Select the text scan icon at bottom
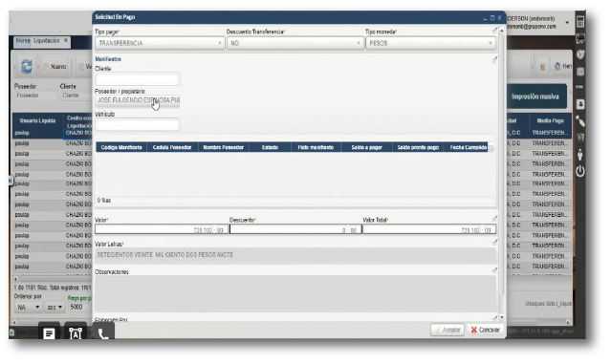Screen dimensions: 611x364 [76, 333]
